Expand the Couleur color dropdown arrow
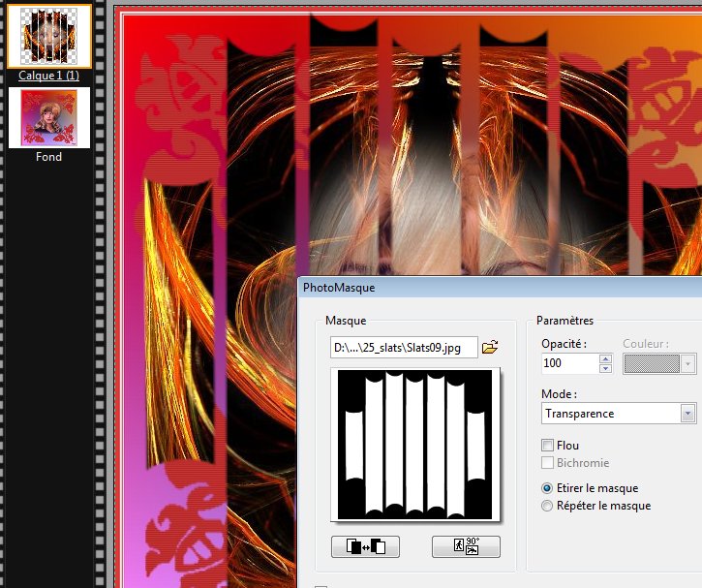Viewport: 702px width, 588px height. click(688, 364)
